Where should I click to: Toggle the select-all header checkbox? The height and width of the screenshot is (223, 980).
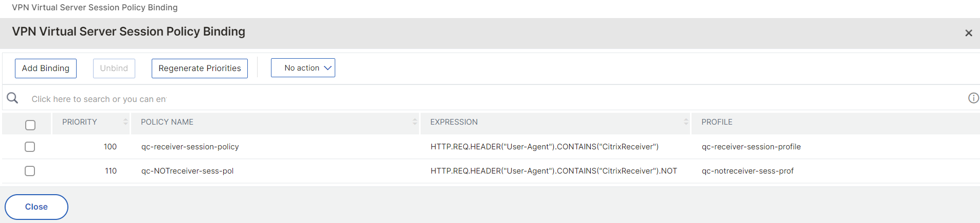30,125
